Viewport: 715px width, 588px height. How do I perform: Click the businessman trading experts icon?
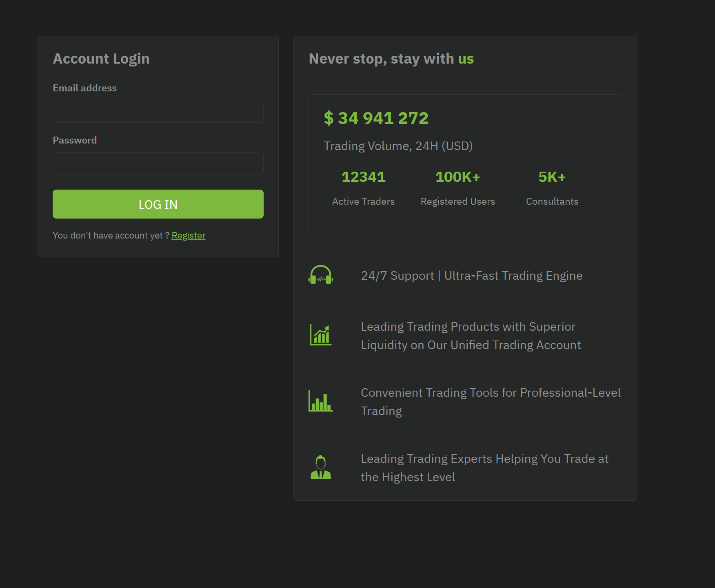click(x=321, y=467)
